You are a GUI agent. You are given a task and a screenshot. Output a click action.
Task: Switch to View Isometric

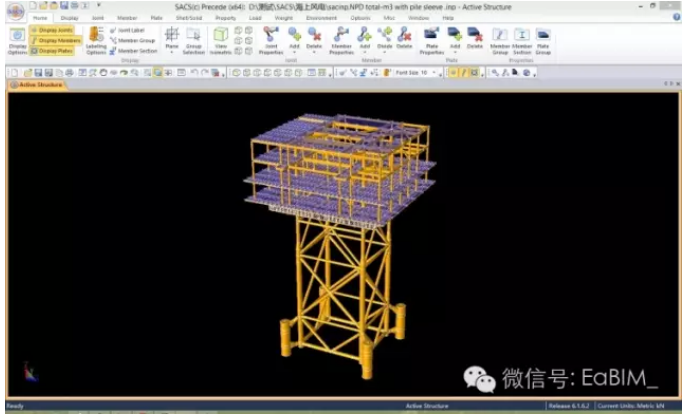point(220,41)
